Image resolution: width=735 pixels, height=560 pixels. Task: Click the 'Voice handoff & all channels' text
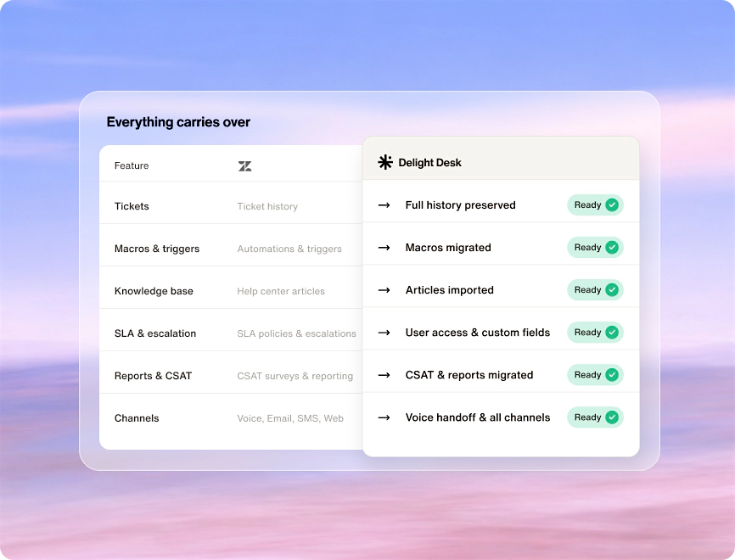(478, 417)
